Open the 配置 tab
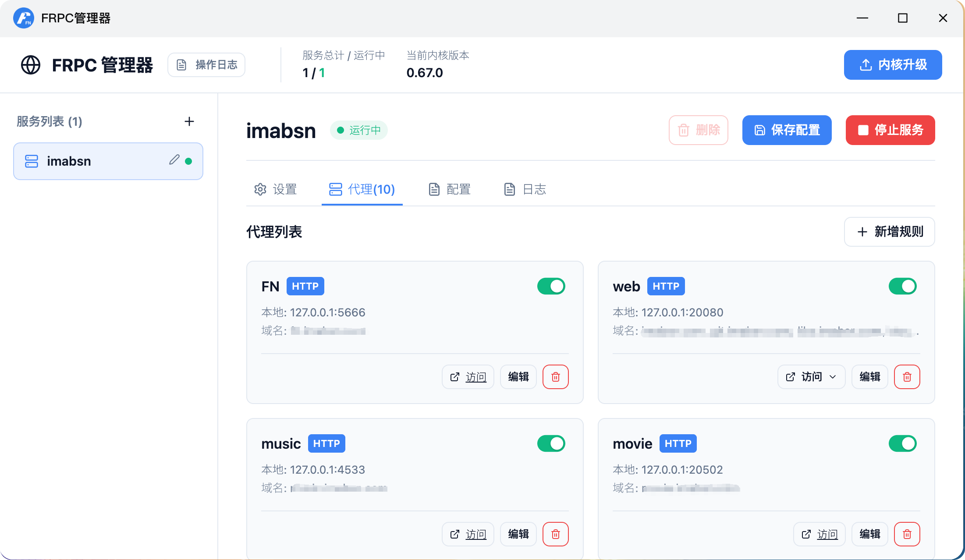This screenshot has width=965, height=560. (x=450, y=189)
